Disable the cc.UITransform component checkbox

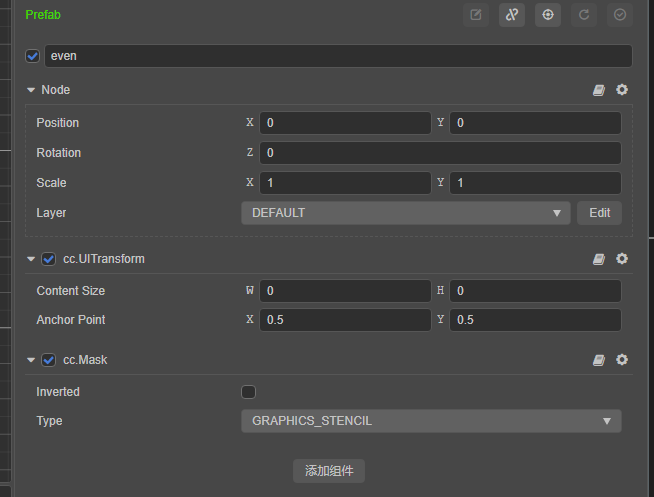pos(48,259)
